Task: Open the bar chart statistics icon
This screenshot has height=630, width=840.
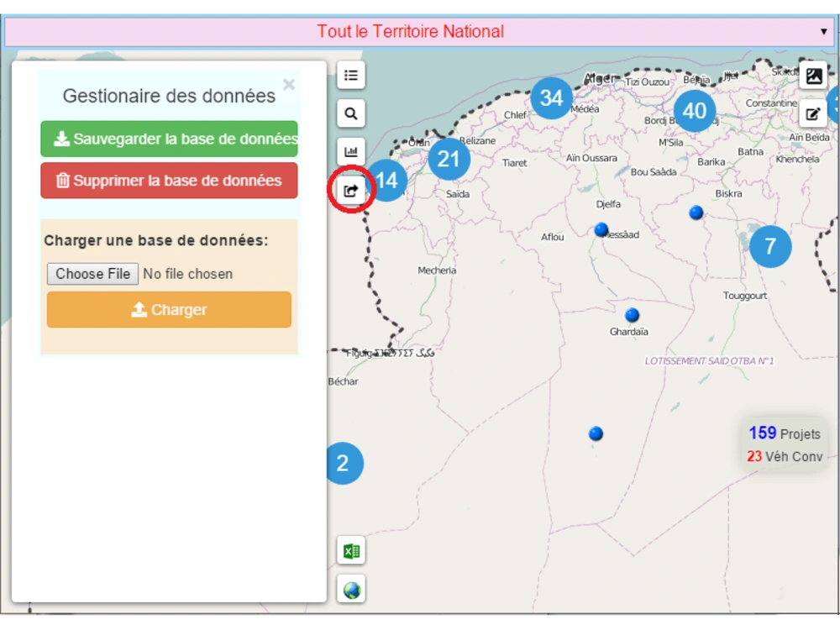Action: 351,151
